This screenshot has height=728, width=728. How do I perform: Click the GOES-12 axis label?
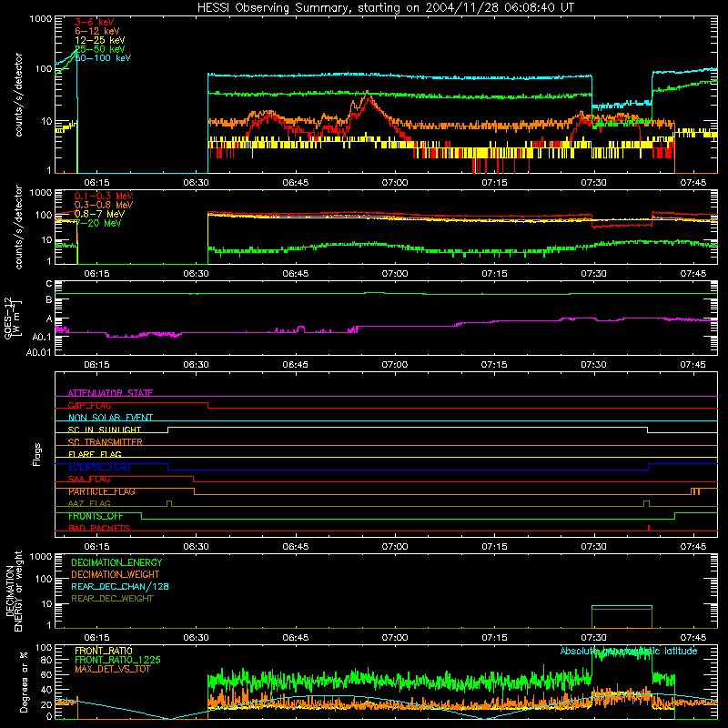point(12,318)
